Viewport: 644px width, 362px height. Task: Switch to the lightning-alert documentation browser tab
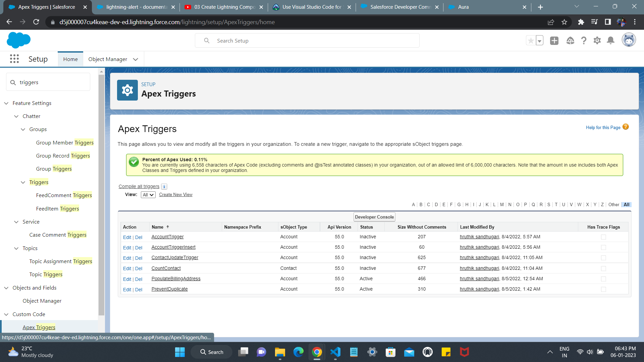(137, 7)
